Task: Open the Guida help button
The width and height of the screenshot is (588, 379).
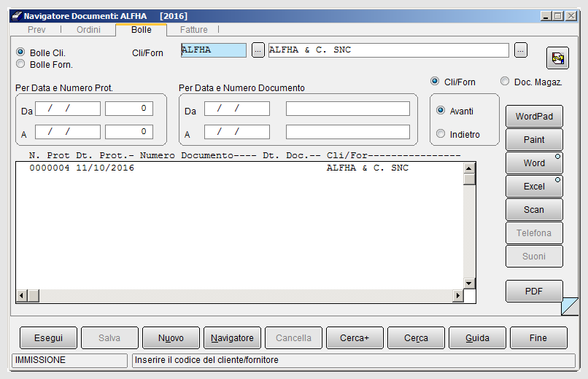Action: click(x=477, y=337)
